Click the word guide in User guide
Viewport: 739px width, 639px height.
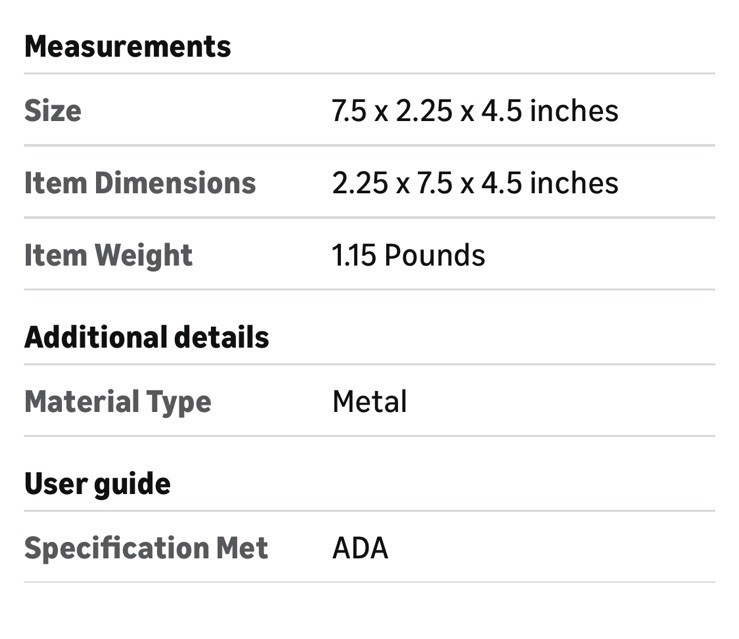[x=132, y=484]
